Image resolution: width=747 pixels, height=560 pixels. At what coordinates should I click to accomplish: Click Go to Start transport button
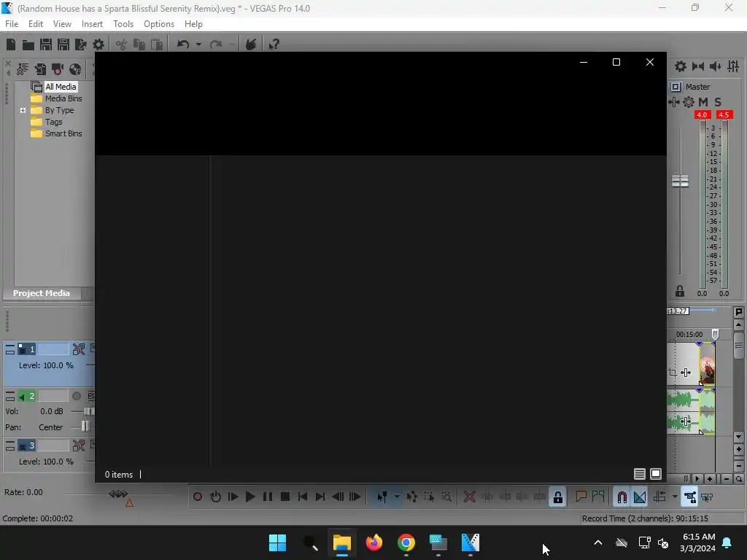(x=303, y=497)
